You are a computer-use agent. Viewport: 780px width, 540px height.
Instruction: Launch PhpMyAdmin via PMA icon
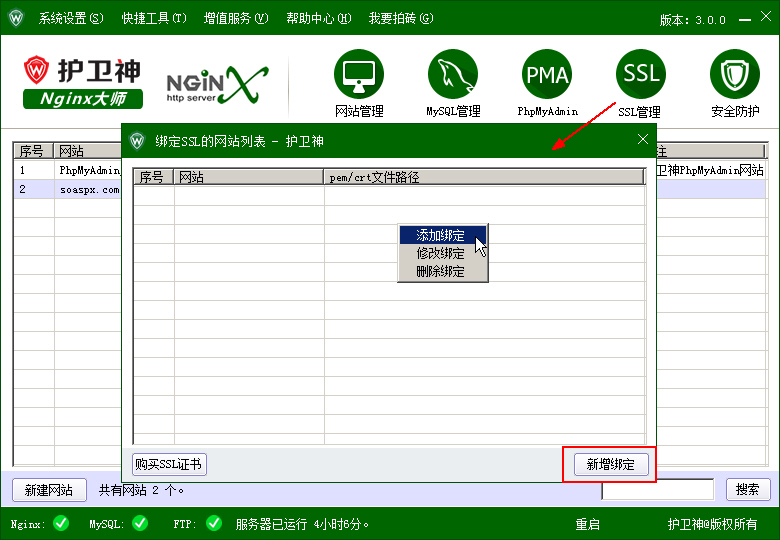pos(547,75)
